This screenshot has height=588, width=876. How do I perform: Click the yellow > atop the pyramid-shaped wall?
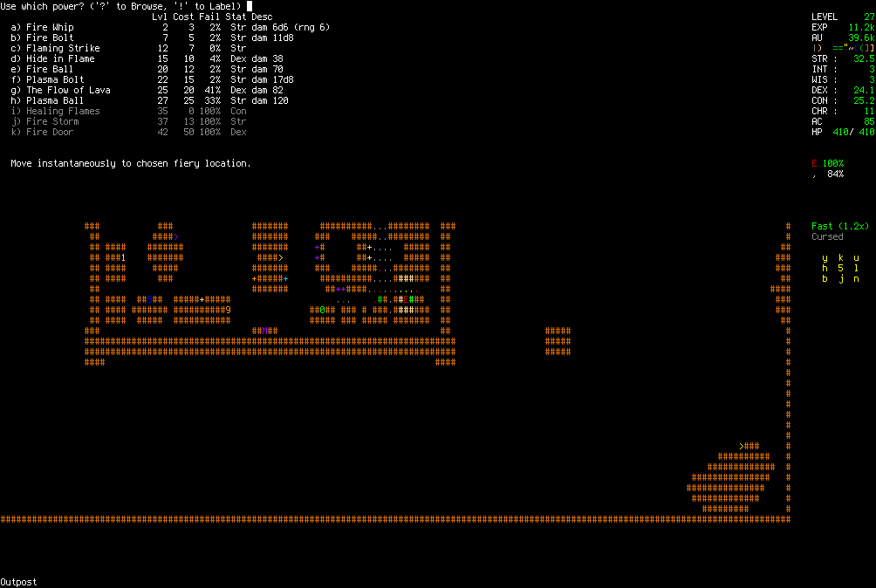pyautogui.click(x=742, y=446)
